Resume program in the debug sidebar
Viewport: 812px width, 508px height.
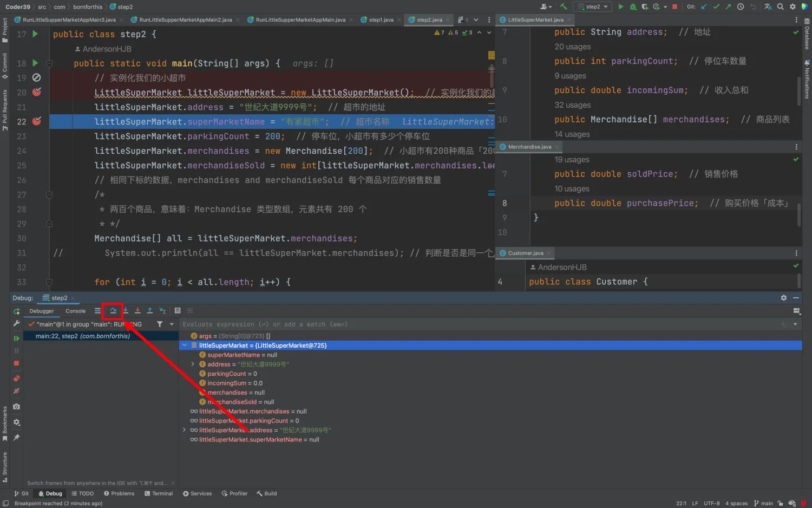coord(17,338)
